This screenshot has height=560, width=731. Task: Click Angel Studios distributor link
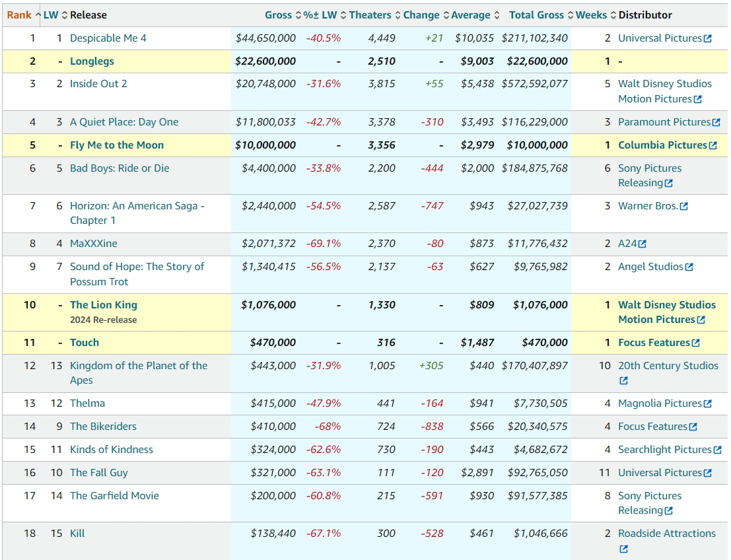click(x=651, y=267)
